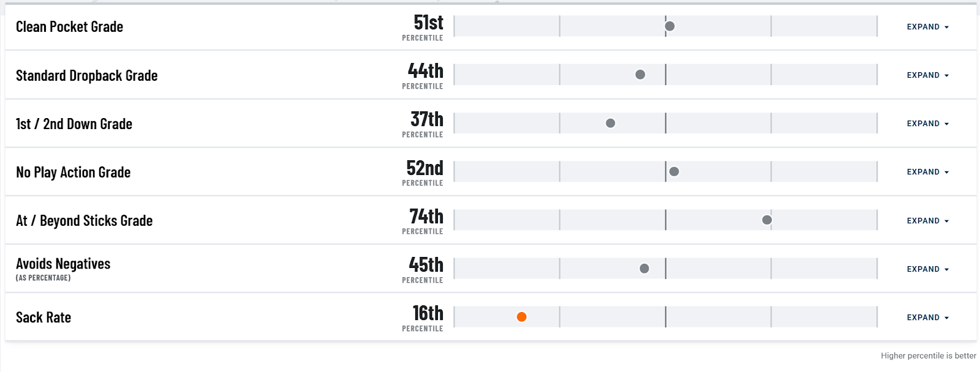Click the No Play Action Grade dot

[x=674, y=171]
